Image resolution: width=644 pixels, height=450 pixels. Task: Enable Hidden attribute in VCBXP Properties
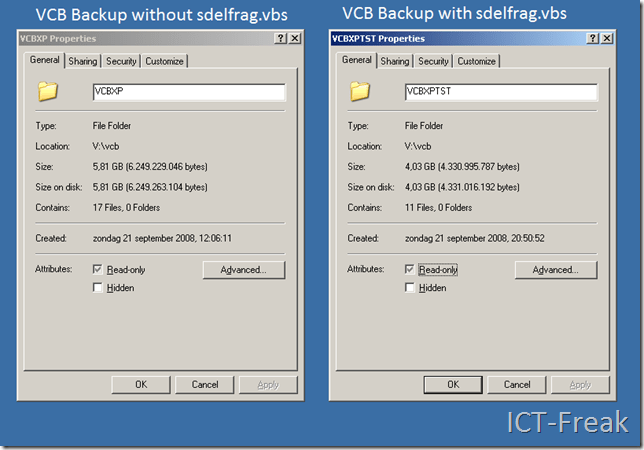tap(98, 288)
